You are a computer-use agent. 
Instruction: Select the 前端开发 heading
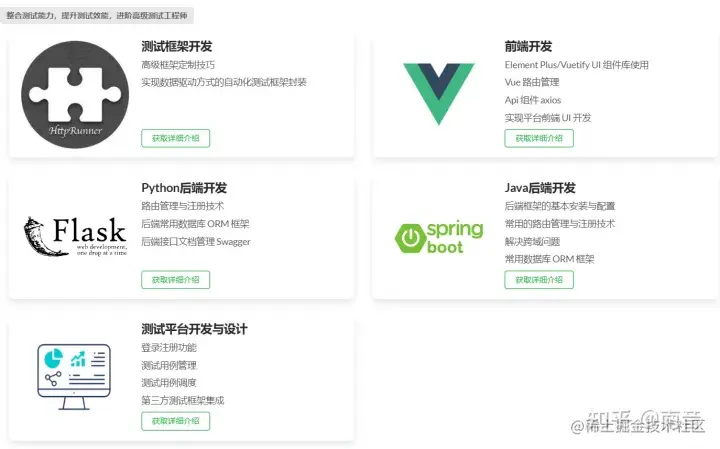pos(528,46)
